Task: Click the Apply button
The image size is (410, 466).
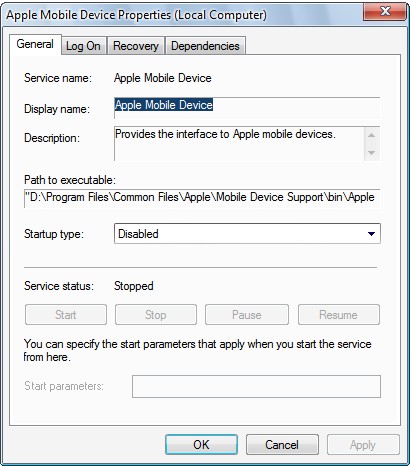Action: click(363, 445)
